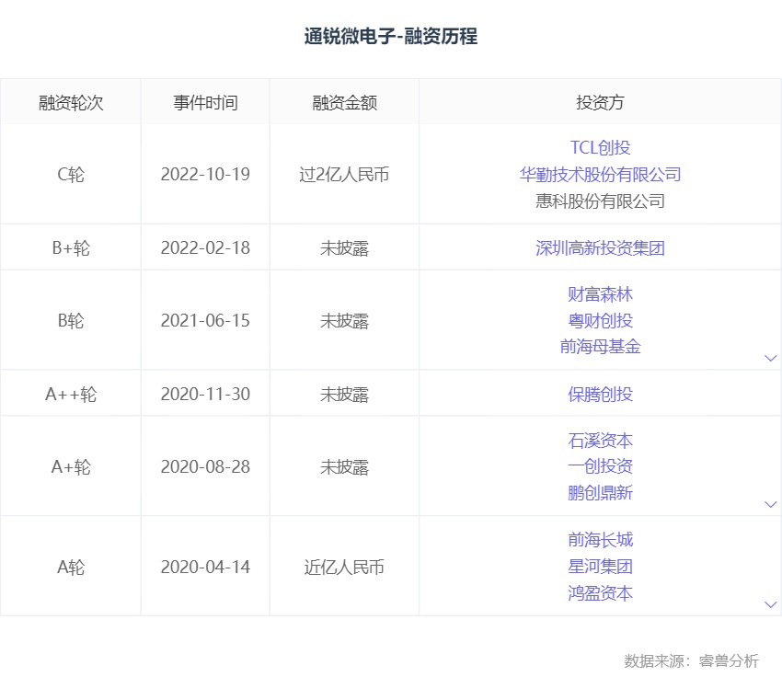782x700 pixels.
Task: Select the A+轮 round cell
Action: [71, 467]
